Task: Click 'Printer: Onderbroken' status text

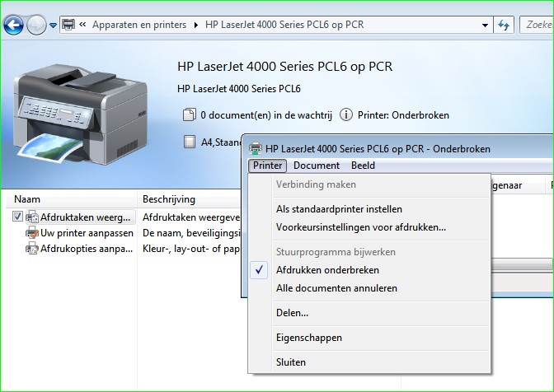Action: click(x=403, y=115)
